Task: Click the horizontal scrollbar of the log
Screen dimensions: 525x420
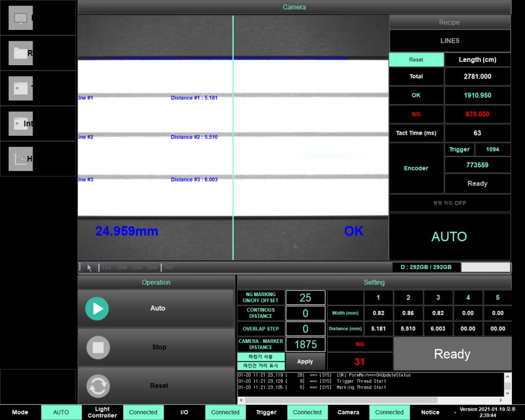Action: (341, 400)
